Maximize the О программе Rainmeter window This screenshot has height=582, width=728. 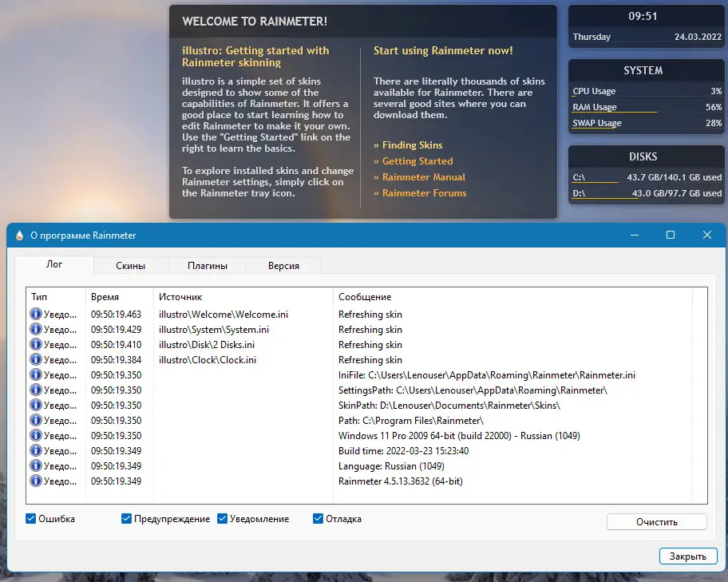coord(671,235)
